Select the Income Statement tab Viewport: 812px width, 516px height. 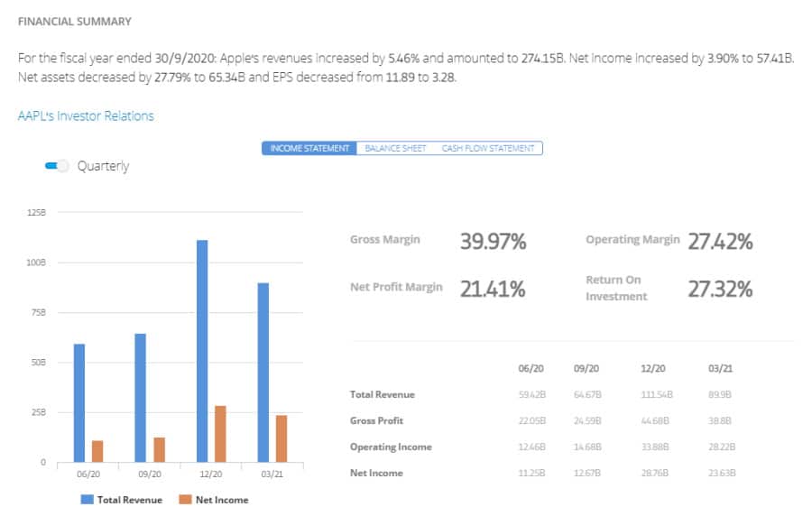click(309, 149)
